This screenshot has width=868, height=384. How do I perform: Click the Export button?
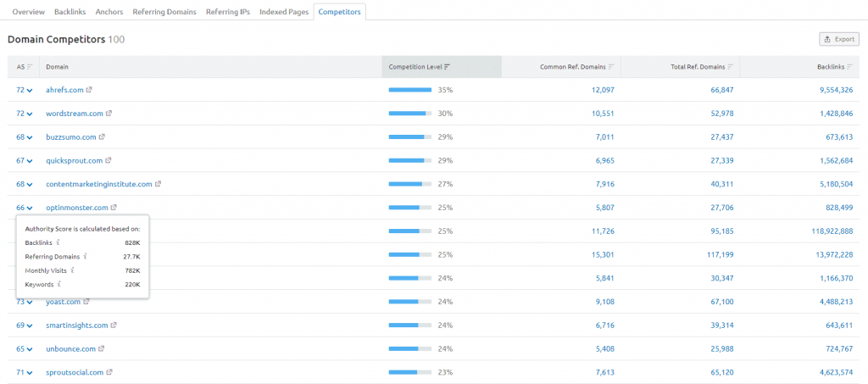tap(839, 39)
